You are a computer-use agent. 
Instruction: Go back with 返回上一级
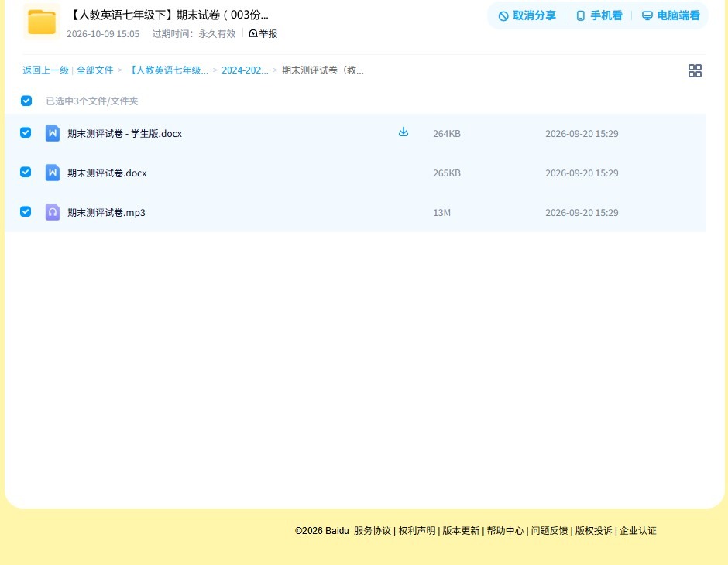tap(46, 70)
